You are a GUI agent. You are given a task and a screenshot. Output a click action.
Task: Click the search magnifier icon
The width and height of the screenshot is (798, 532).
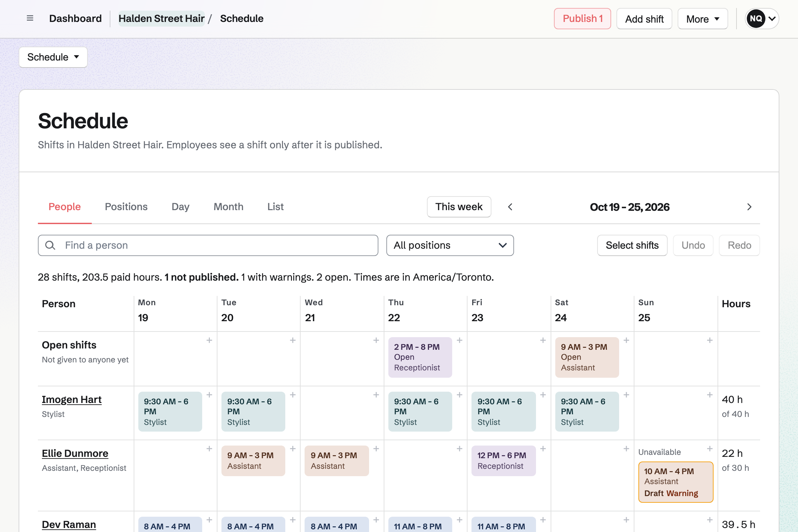tap(50, 245)
